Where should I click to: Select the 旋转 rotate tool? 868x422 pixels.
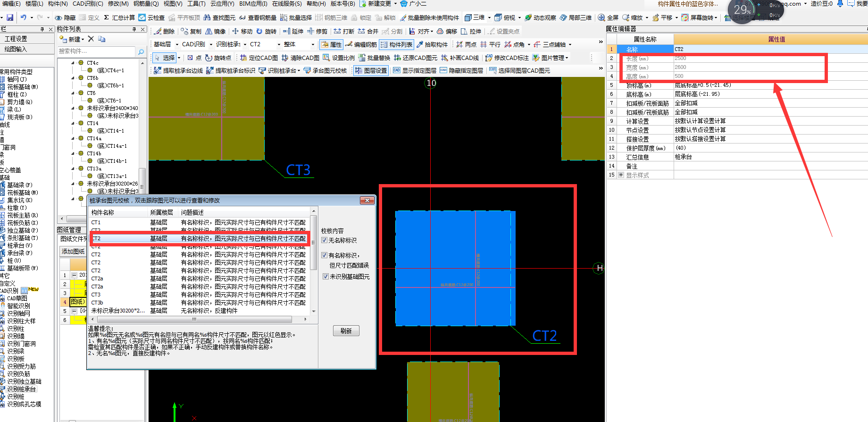266,31
